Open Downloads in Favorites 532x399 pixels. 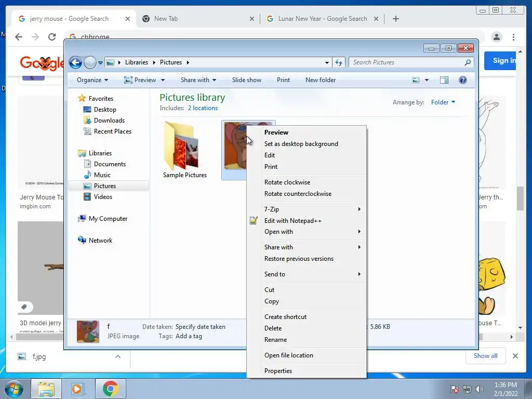[x=109, y=121]
